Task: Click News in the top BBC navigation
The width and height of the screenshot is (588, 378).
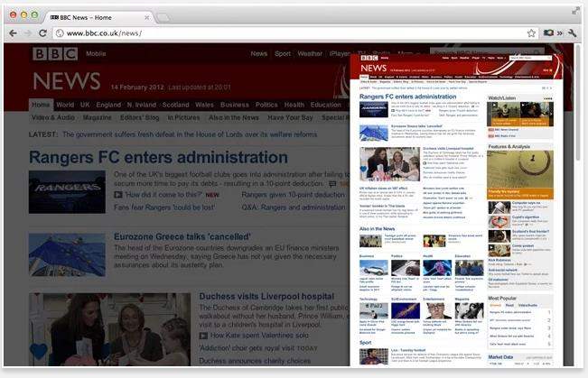Action: (258, 53)
